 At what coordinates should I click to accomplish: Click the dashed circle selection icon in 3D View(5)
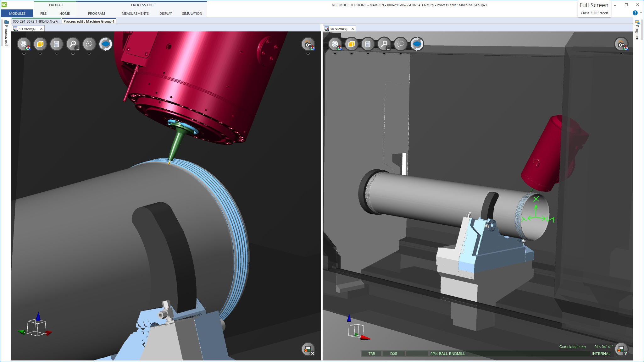(x=400, y=44)
